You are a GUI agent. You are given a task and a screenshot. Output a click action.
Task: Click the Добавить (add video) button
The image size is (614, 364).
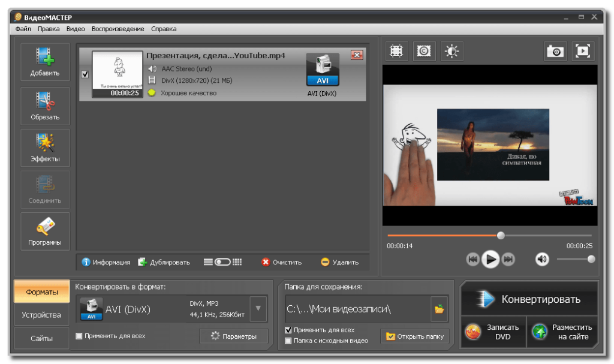tap(45, 62)
